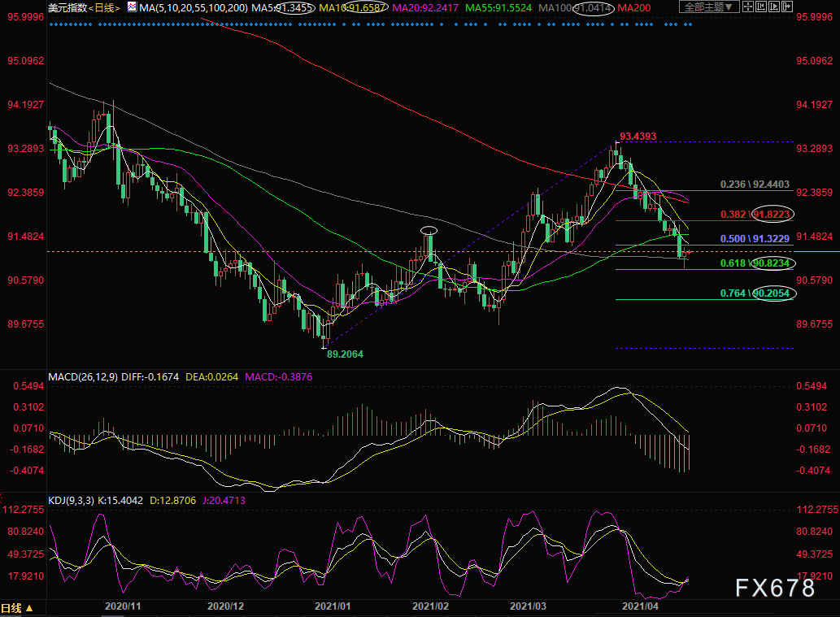This screenshot has width=840, height=617.
Task: Click the MA(5,10,20,55,100,200) parameter label
Action: [x=194, y=7]
